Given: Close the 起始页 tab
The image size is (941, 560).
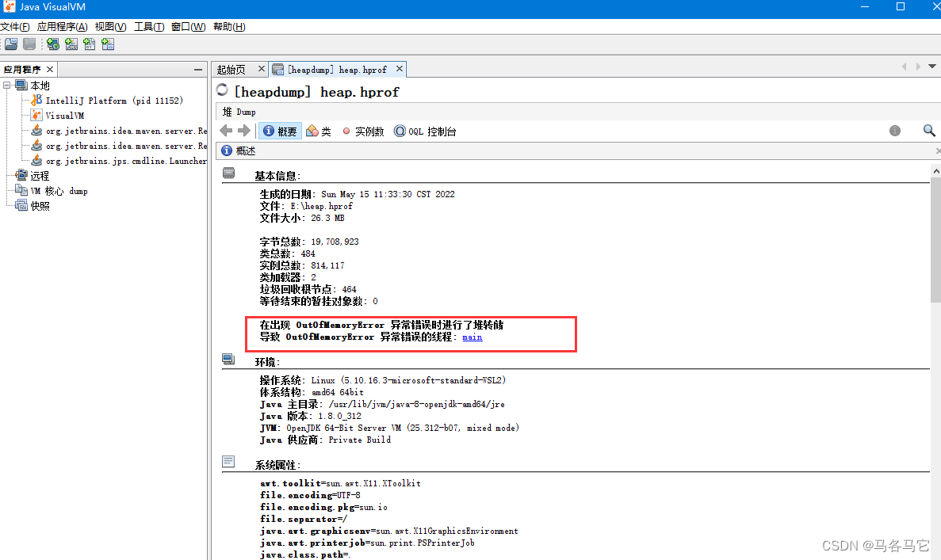Looking at the screenshot, I should (x=261, y=69).
